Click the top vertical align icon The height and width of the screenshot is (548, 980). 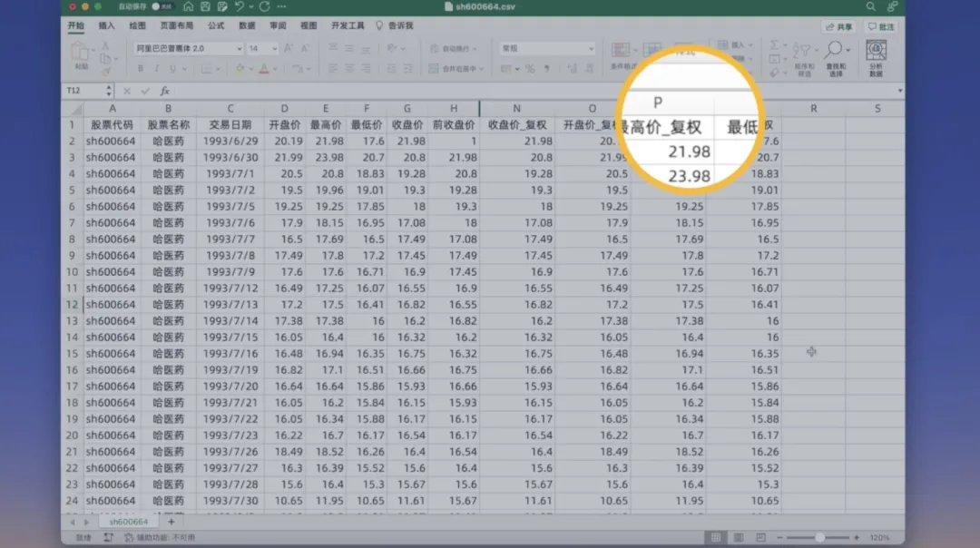click(333, 48)
